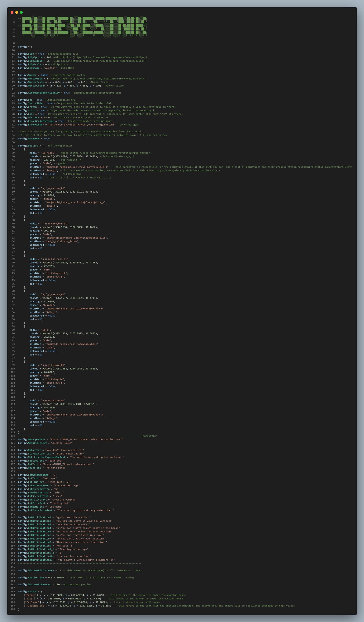Click the heading value 21.8866
This screenshot has height=622, width=364.
(x=49, y=195)
